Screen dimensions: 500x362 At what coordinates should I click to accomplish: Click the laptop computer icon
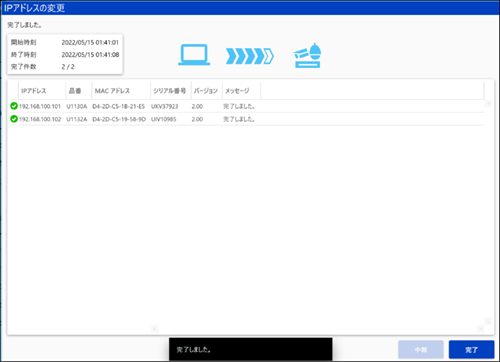[x=194, y=55]
